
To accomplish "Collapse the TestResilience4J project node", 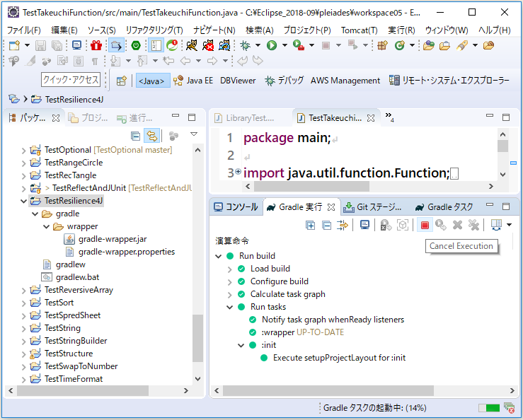I will [x=23, y=201].
